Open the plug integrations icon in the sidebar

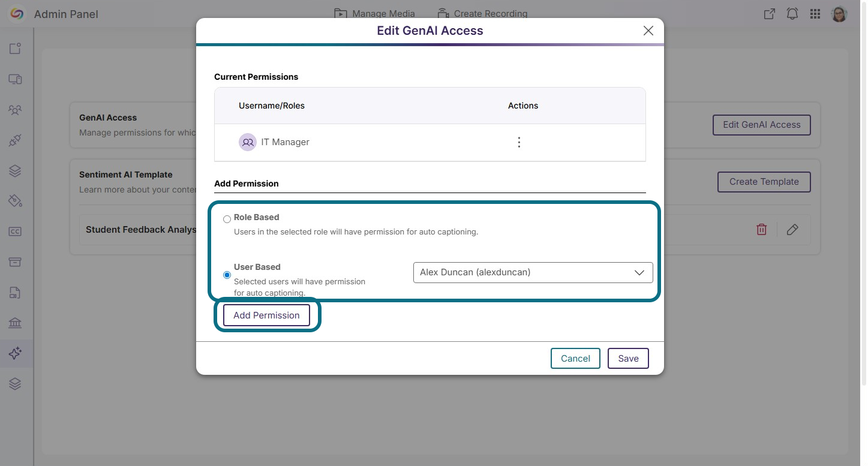pyautogui.click(x=16, y=141)
